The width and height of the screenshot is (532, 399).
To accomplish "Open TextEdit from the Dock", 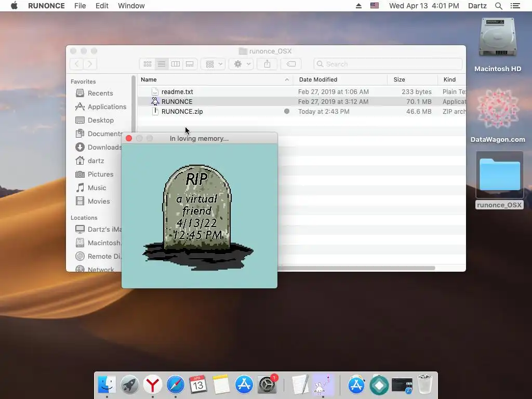I will click(x=301, y=385).
